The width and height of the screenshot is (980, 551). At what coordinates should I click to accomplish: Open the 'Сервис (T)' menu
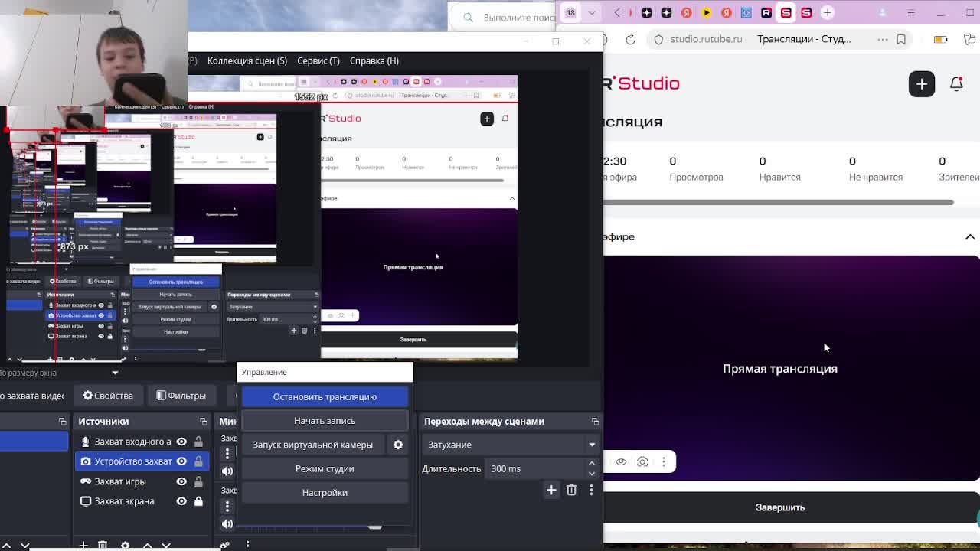coord(318,60)
